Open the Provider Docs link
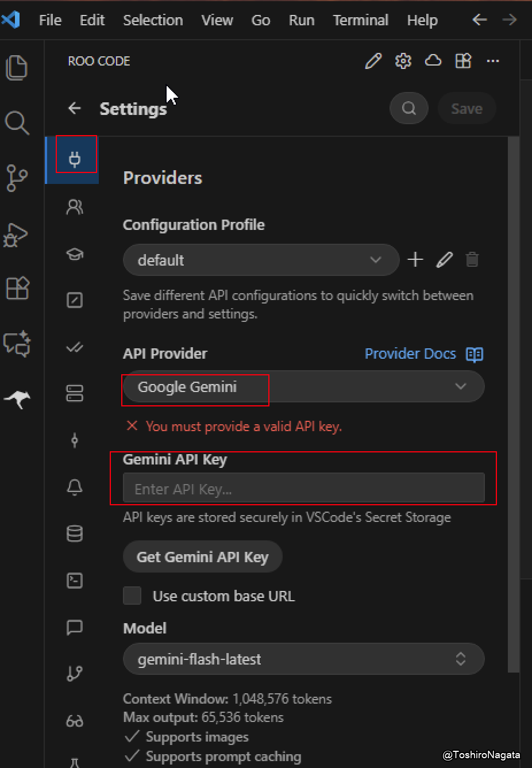 pyautogui.click(x=410, y=354)
